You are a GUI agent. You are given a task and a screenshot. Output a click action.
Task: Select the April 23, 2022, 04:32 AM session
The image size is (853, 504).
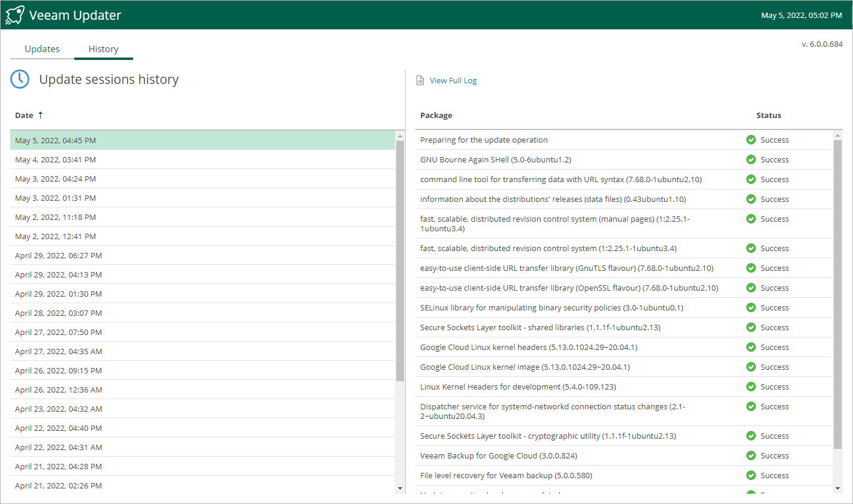[x=203, y=409]
